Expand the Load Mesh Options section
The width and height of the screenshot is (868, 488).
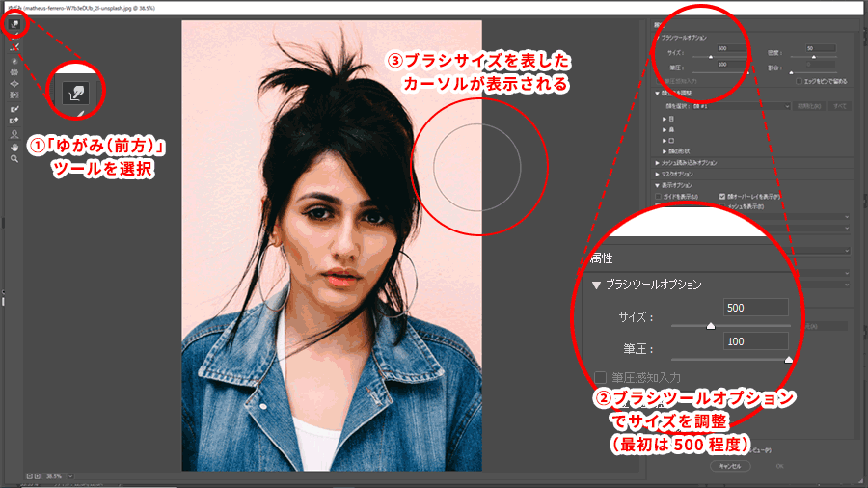pos(657,163)
